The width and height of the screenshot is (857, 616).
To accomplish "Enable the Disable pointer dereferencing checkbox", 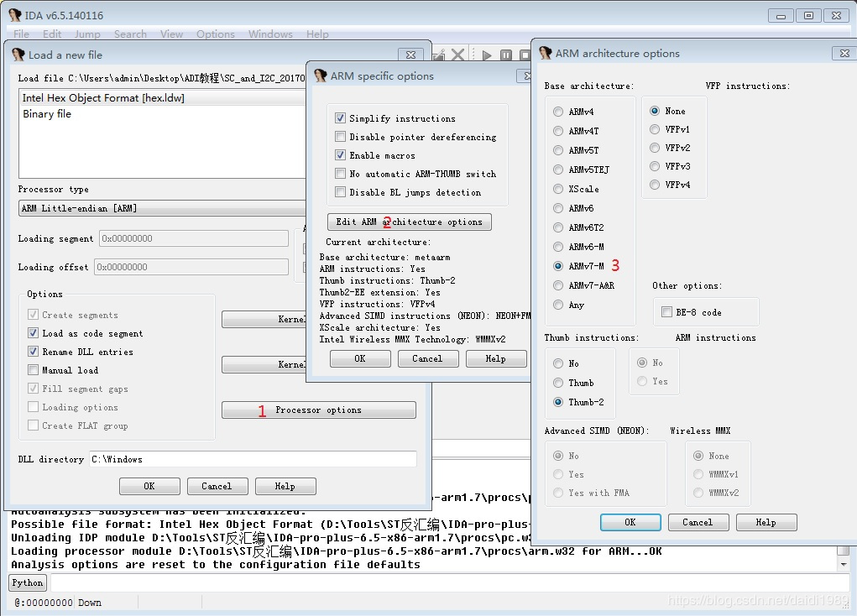I will [x=341, y=137].
